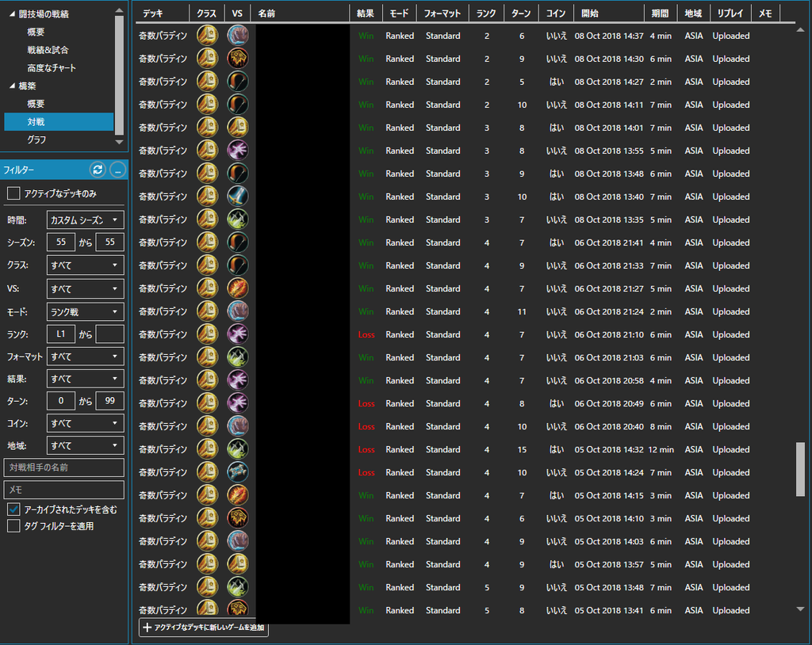Click Hunter opponent icon in 06 Oct 21:41 row
Viewport: 812px width, 645px height.
coord(238,242)
